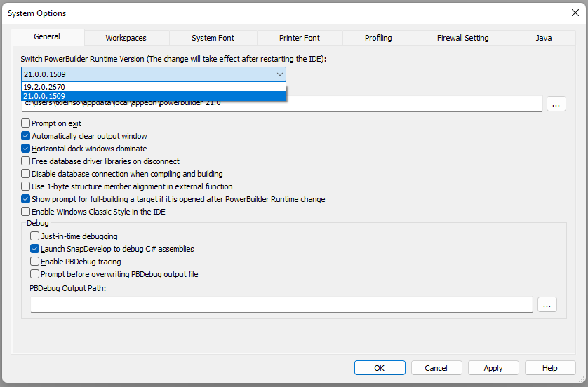
Task: Go to the Java tab
Action: pos(544,38)
